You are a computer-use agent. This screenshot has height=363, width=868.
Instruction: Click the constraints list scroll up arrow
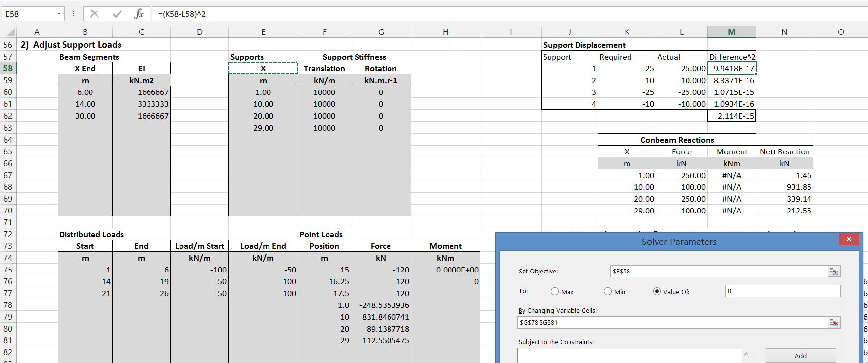point(747,354)
